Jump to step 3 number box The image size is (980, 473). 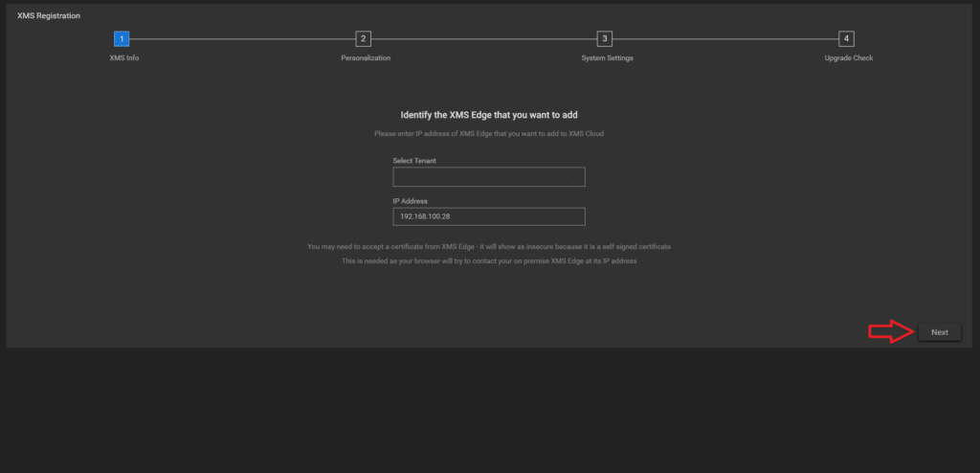(x=604, y=38)
